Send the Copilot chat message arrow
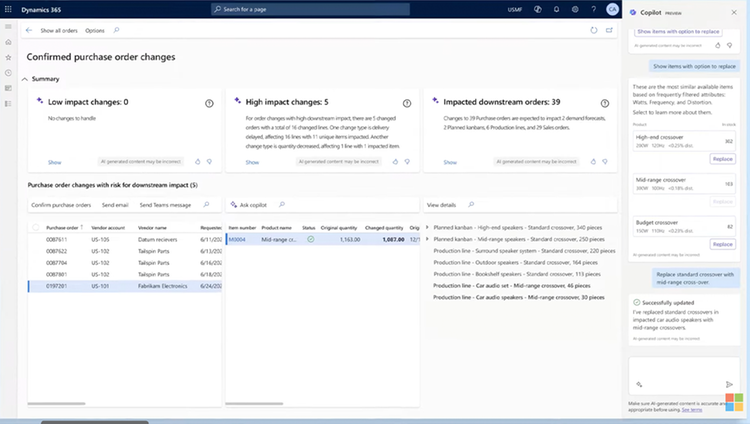Screen dimensions: 750x424 tap(729, 384)
